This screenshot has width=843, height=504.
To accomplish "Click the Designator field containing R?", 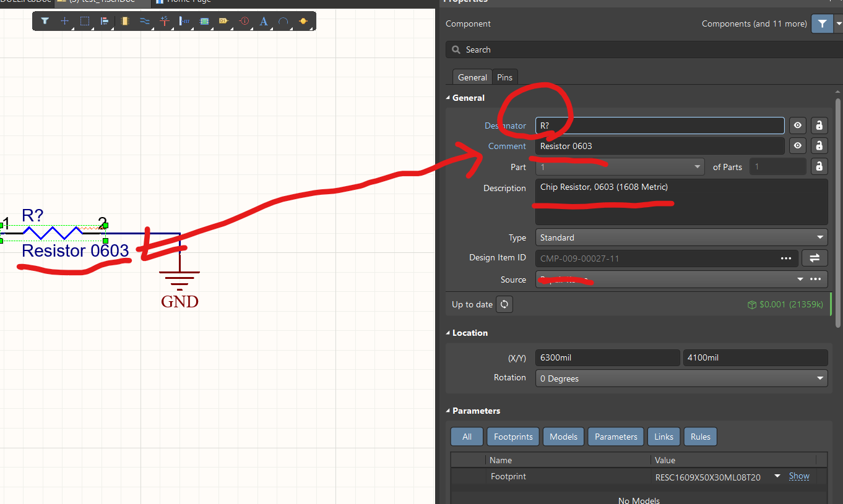I will coord(660,126).
